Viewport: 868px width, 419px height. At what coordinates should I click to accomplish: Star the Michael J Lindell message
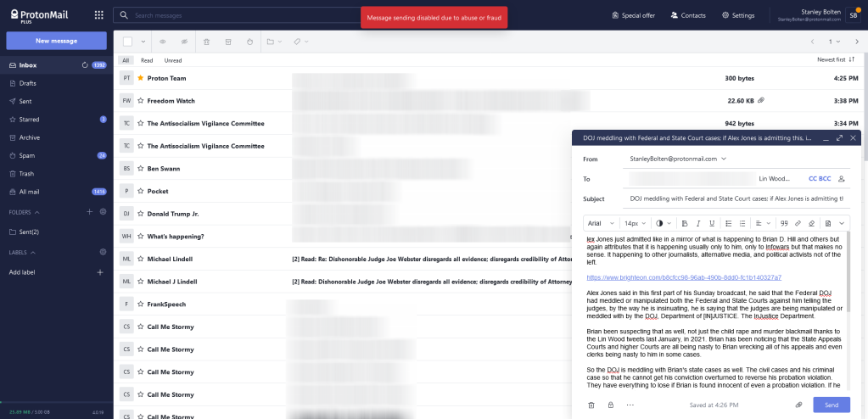coord(141,282)
